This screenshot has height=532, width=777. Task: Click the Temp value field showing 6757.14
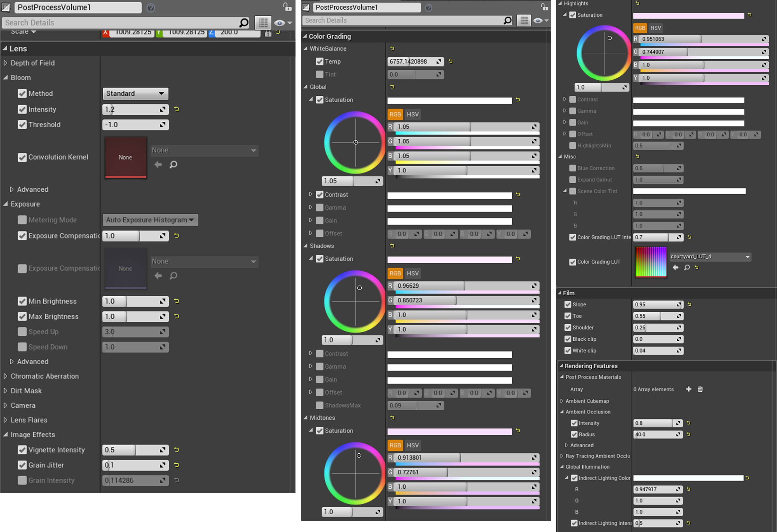click(412, 62)
